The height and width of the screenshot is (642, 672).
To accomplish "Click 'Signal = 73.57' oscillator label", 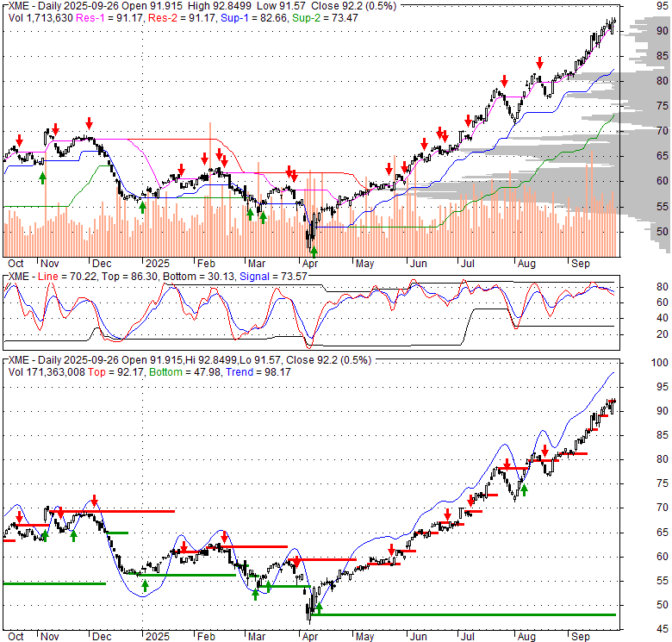I will tap(273, 277).
